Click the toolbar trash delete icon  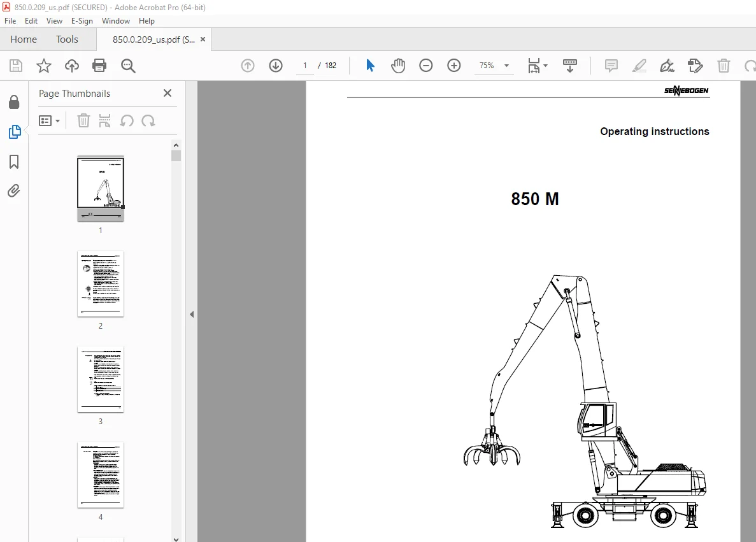[x=724, y=66]
